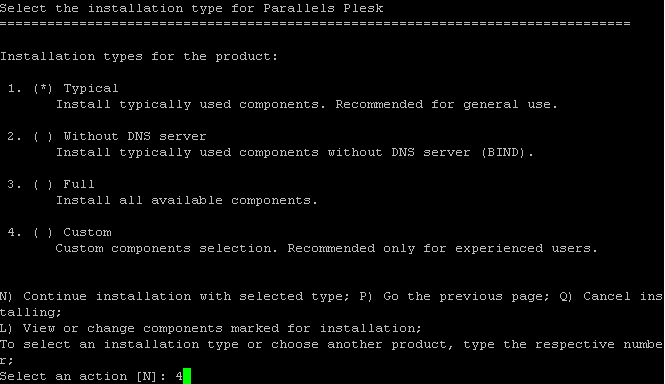The height and width of the screenshot is (384, 665).
Task: Click the Recommended for general use description
Action: pos(447,104)
